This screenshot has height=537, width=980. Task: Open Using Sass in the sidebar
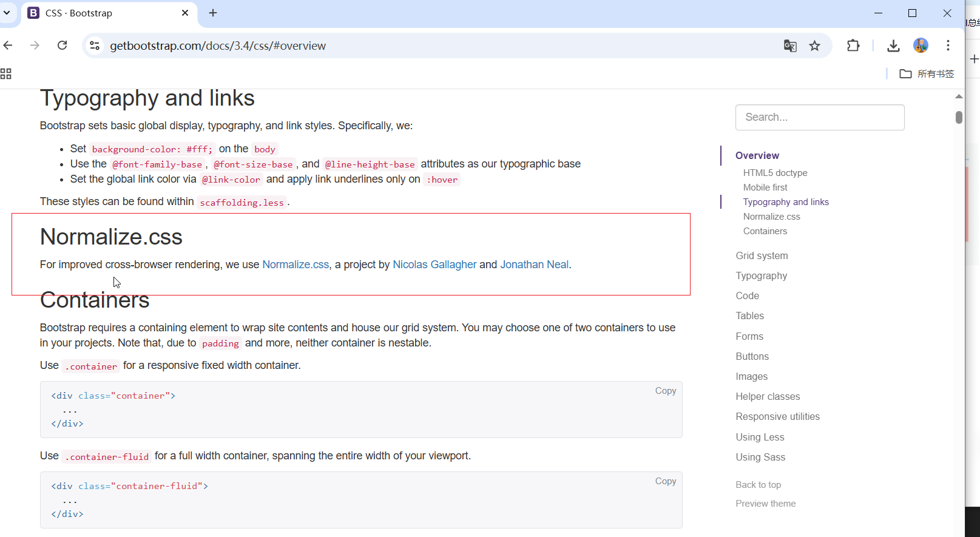pyautogui.click(x=761, y=458)
